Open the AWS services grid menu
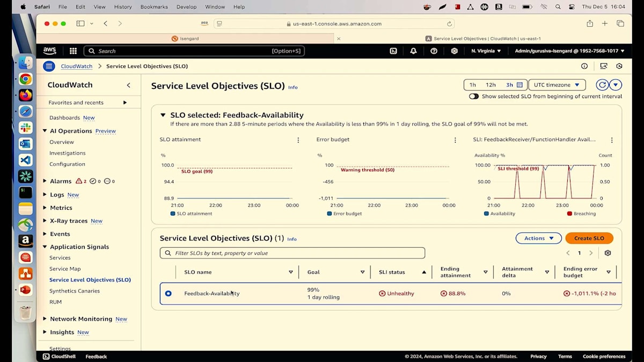This screenshot has height=362, width=644. (x=74, y=51)
